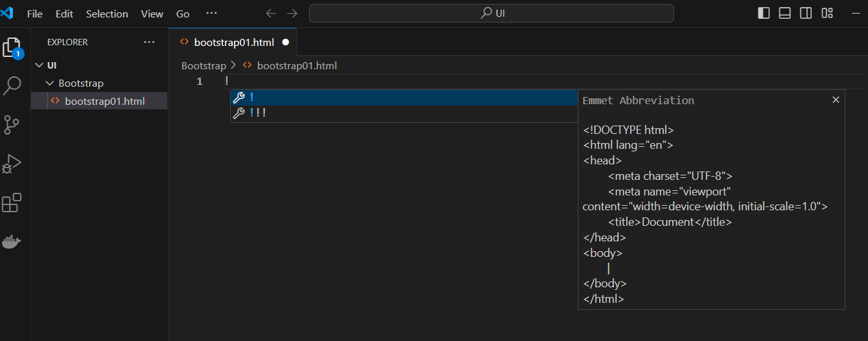Click the bootstrap01.html breadcrumb segment
Viewport: 868px width, 341px height.
pos(297,65)
